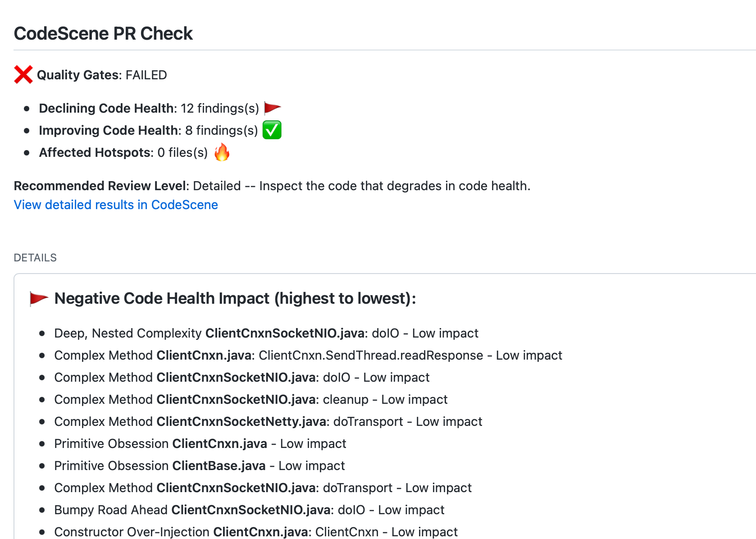The width and height of the screenshot is (756, 539).
Task: Click the fire icon beside Affected Hotspots
Action: [x=222, y=152]
